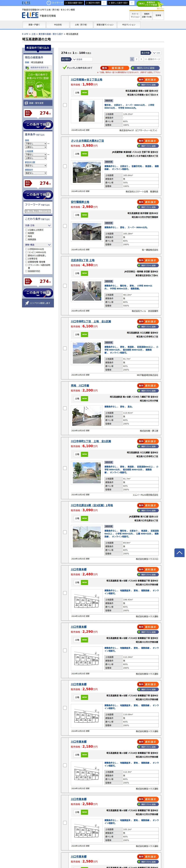This screenshot has width=186, height=868.
Task: Click the third この条件で検索 magnifier button
Action: point(38,293)
